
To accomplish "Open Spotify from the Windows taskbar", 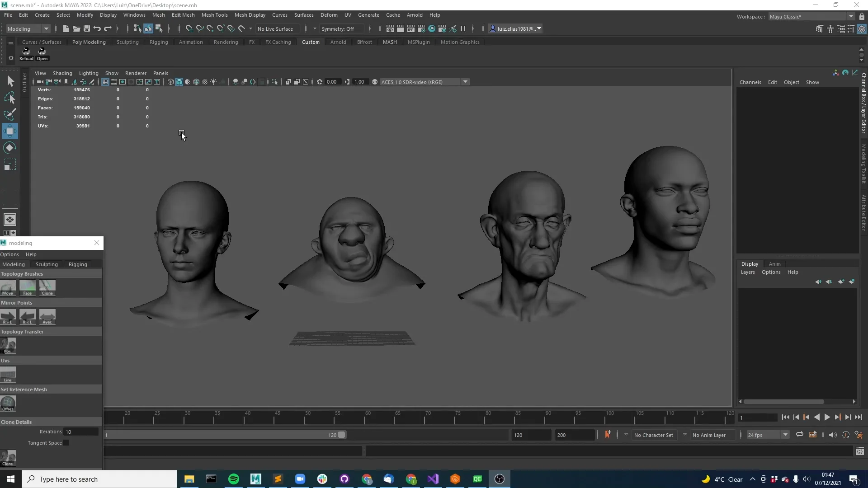I will pyautogui.click(x=234, y=479).
